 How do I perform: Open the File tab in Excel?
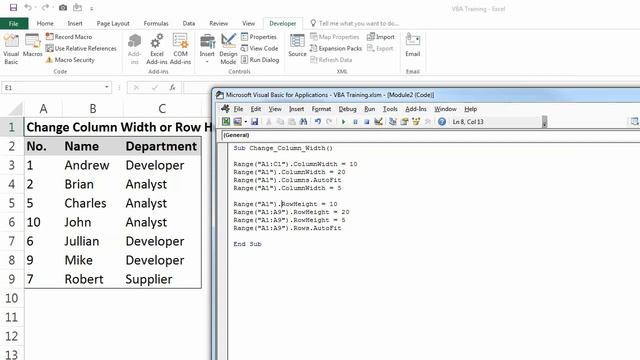(13, 23)
